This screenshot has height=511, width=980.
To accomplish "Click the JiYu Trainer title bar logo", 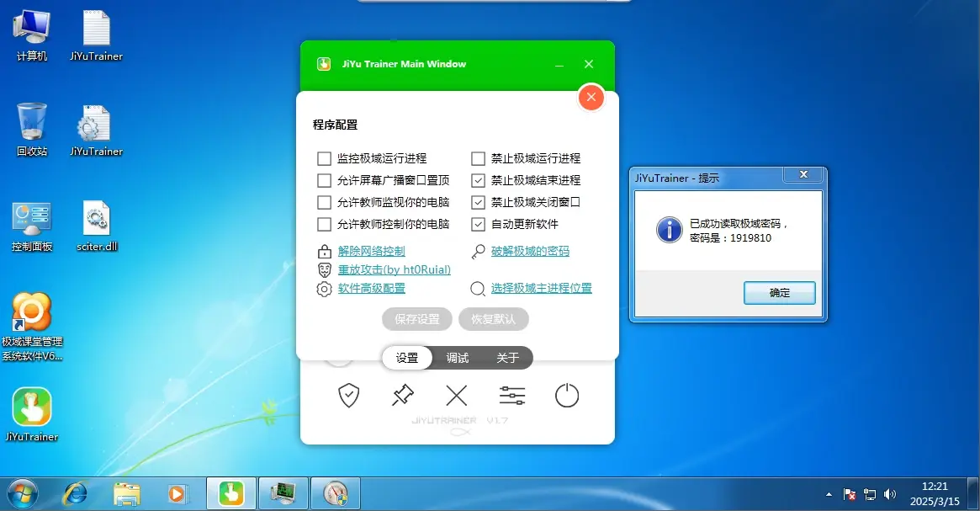I will point(324,64).
